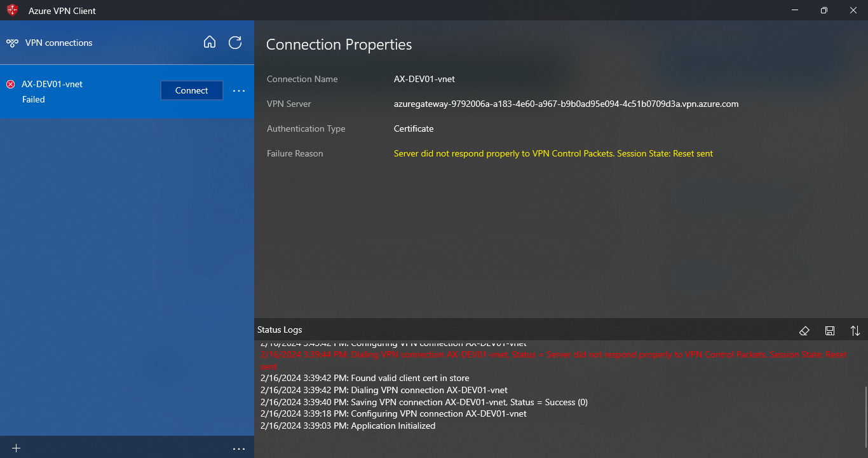Close the Azure VPN Client window
The height and width of the screenshot is (458, 868).
coord(853,10)
